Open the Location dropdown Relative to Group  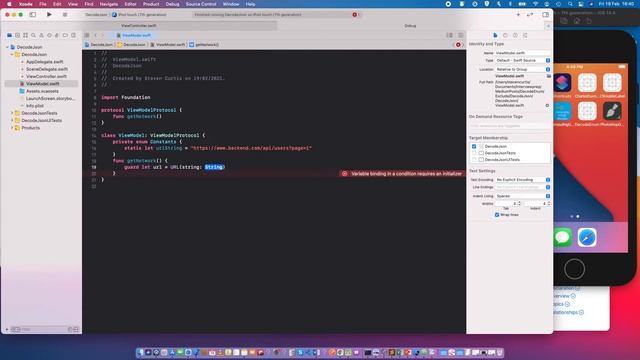point(523,69)
